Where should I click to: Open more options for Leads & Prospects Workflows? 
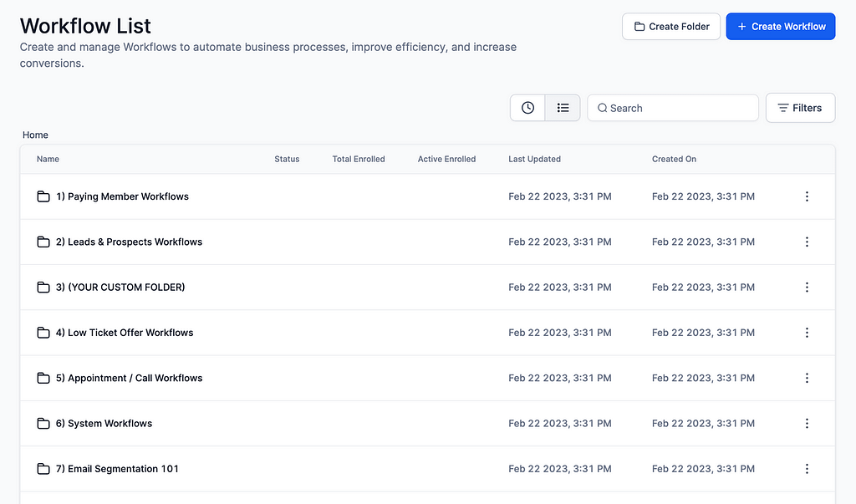(807, 242)
